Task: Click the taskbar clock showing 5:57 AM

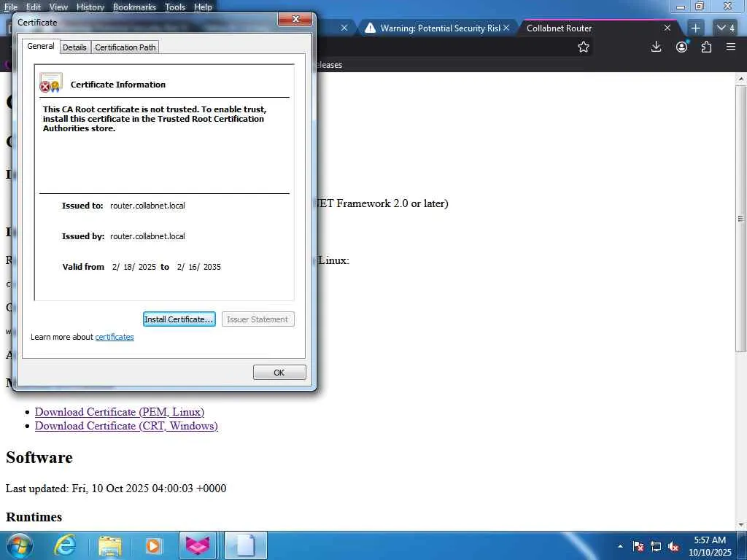Action: click(710, 546)
